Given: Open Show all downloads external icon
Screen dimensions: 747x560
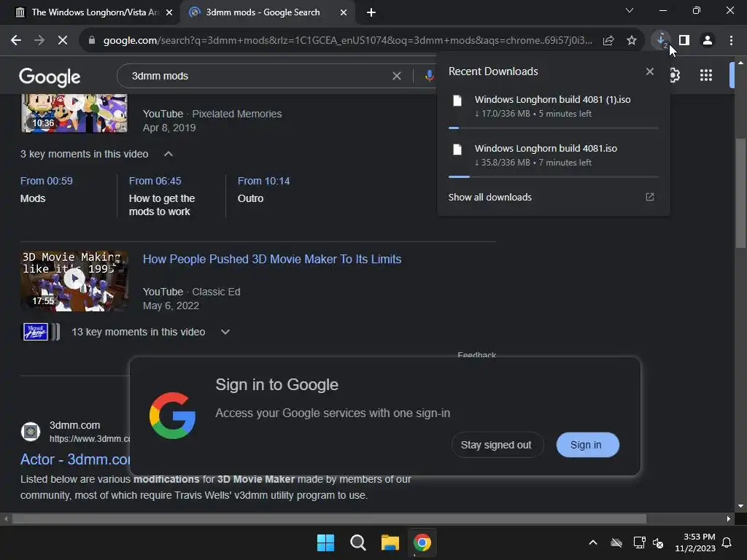Looking at the screenshot, I should click(650, 197).
